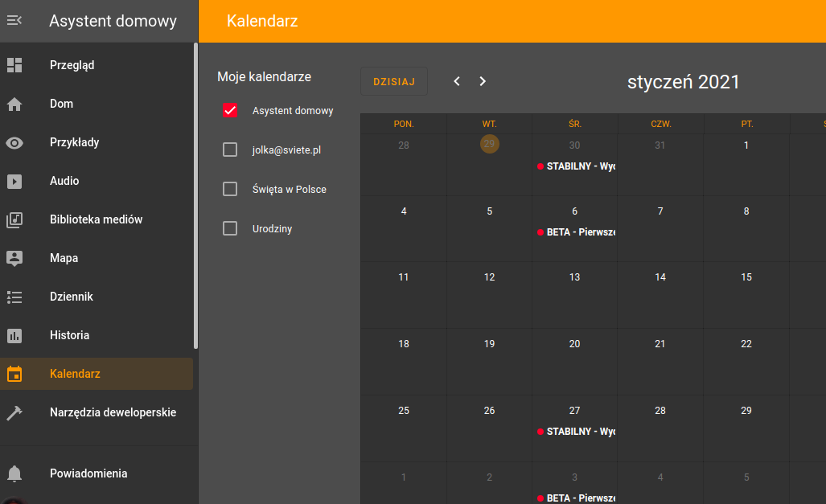This screenshot has height=504, width=826.
Task: Click the Asystent domowy sidebar title
Action: tap(113, 21)
